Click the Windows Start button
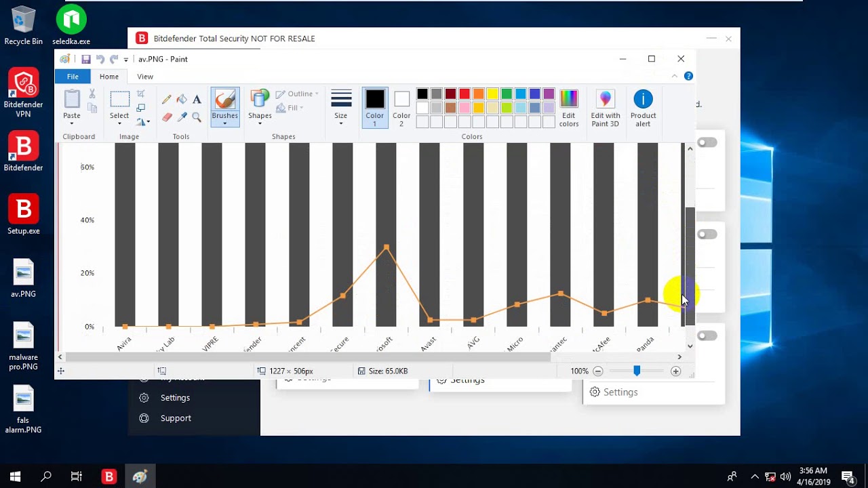Screen dimensions: 868x488 coord(15,476)
